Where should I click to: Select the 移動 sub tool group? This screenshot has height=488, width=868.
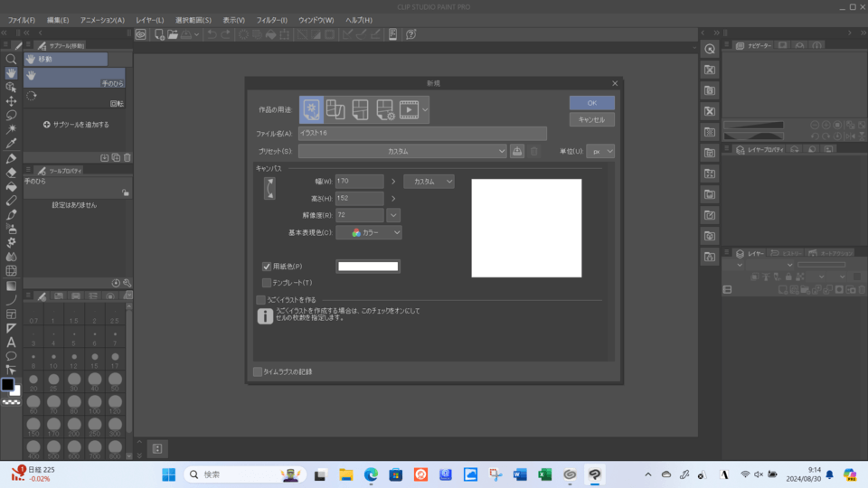tap(65, 60)
